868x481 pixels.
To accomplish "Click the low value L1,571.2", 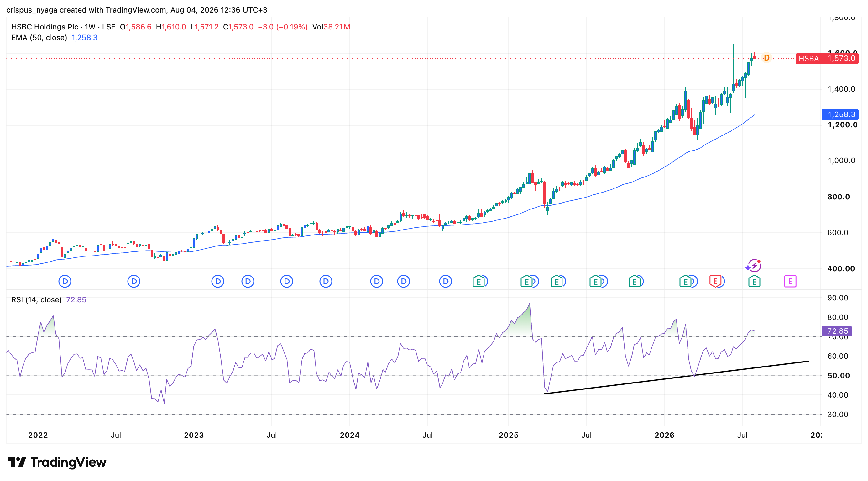I will coord(205,27).
